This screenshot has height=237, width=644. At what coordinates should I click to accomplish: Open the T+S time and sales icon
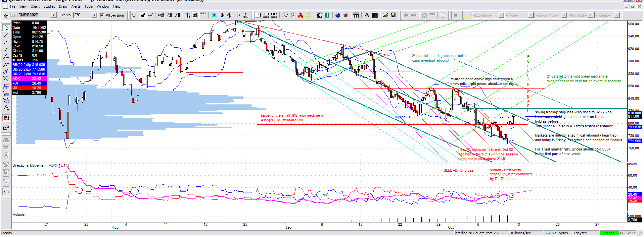[266, 15]
